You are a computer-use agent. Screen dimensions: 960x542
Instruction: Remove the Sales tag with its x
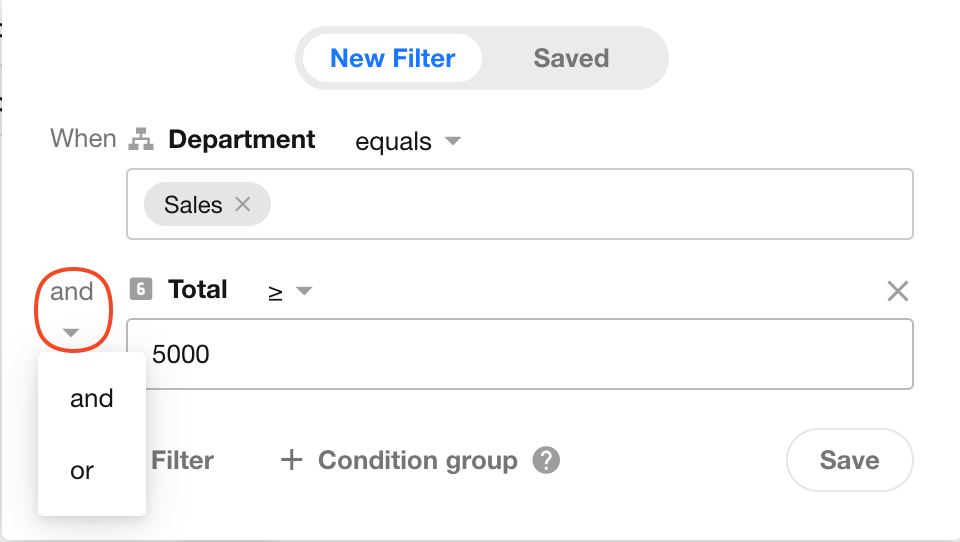(242, 204)
